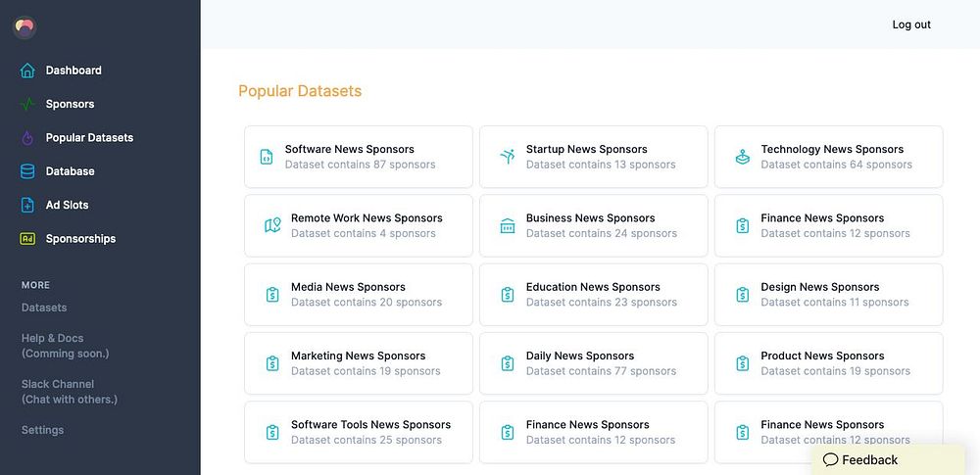
Task: Click the Sponsors pulse icon
Action: click(x=27, y=104)
